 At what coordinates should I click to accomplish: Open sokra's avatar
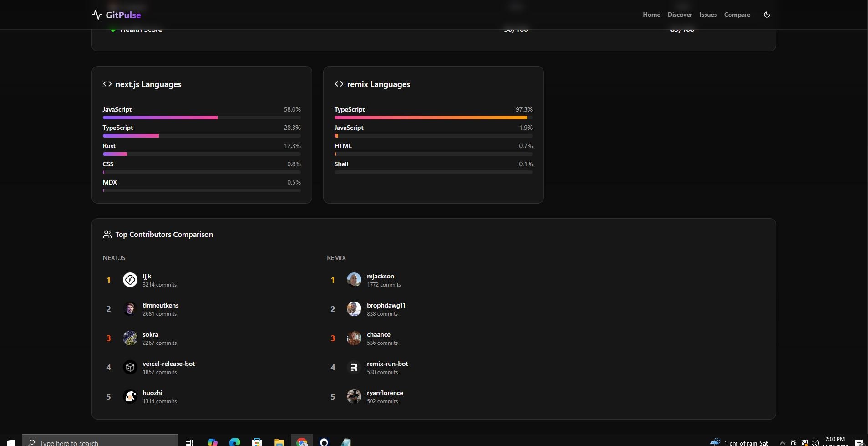click(130, 338)
